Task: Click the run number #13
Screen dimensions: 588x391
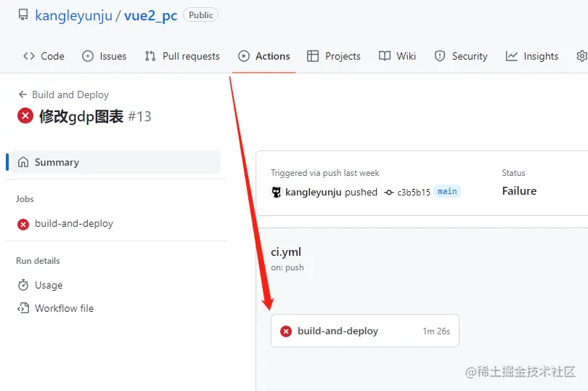Action: (x=139, y=116)
